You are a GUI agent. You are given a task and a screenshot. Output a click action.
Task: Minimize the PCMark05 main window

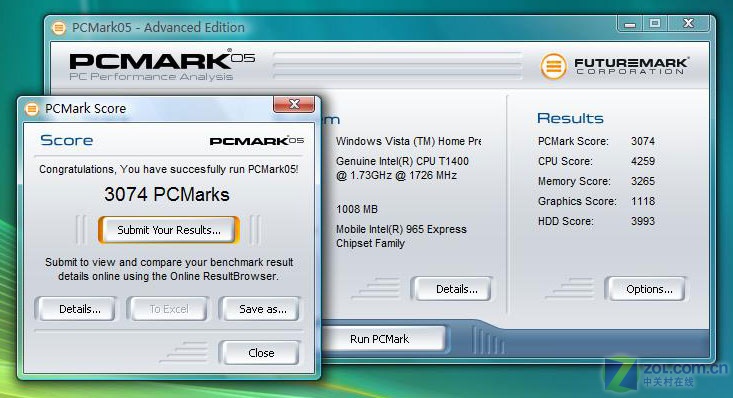point(630,23)
